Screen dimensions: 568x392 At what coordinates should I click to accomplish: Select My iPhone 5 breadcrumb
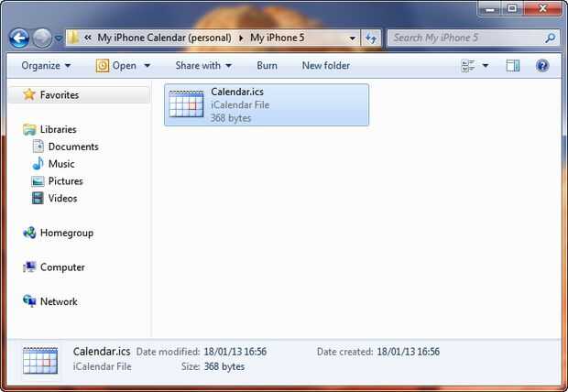[277, 38]
